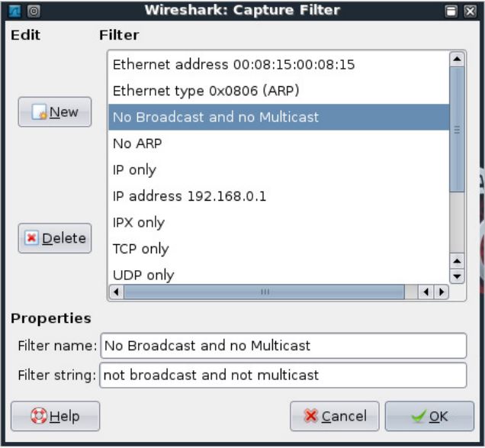Maximize the Capture Filter dialog window
485x448 pixels.
(451, 11)
